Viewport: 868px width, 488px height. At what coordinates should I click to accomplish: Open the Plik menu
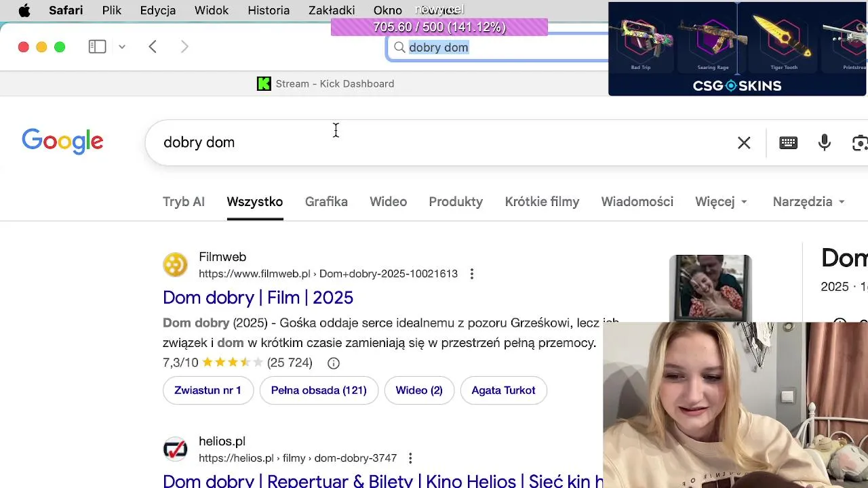[x=112, y=10]
